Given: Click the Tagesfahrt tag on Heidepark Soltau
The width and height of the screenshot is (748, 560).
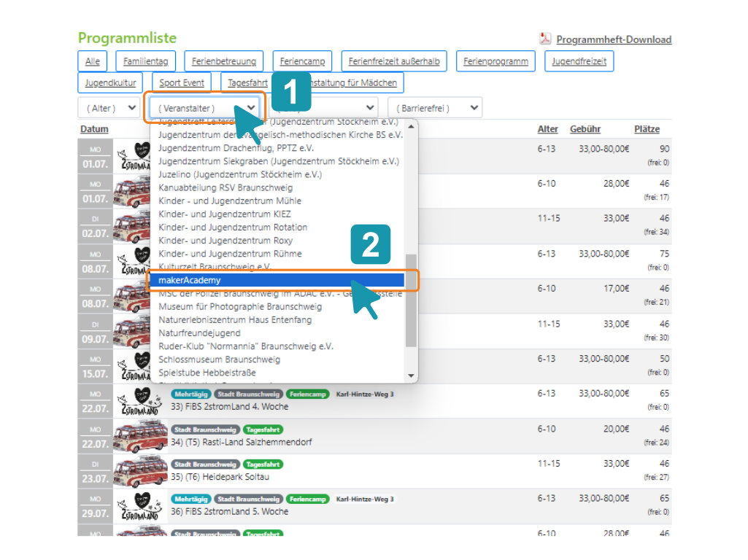Looking at the screenshot, I should click(263, 464).
